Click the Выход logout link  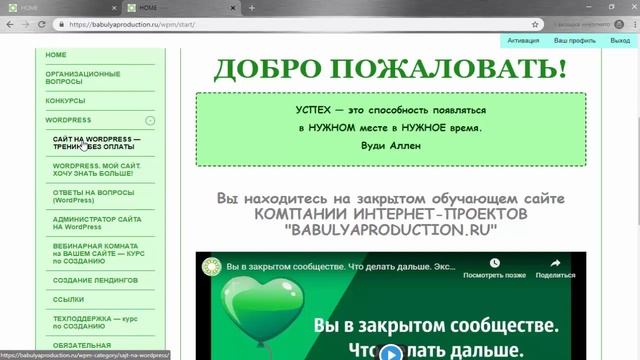(620, 40)
